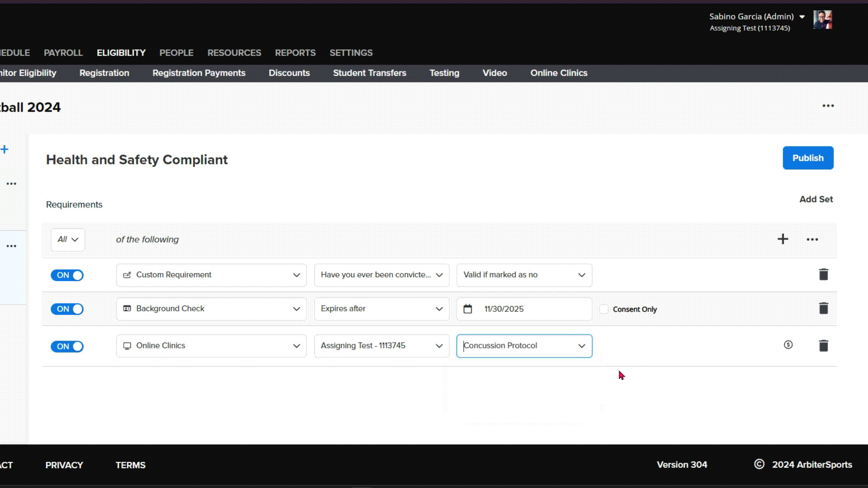The width and height of the screenshot is (868, 488).
Task: Click the Version 304 footer text
Action: click(682, 465)
